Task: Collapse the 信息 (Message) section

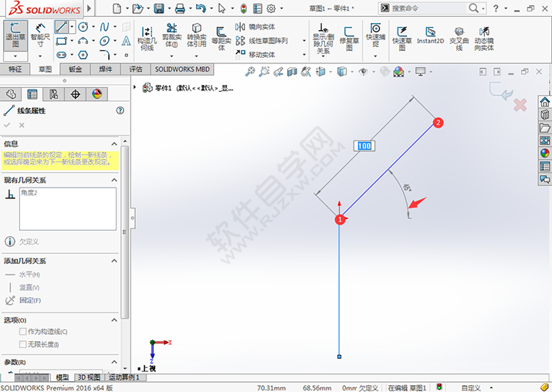Action: point(114,144)
